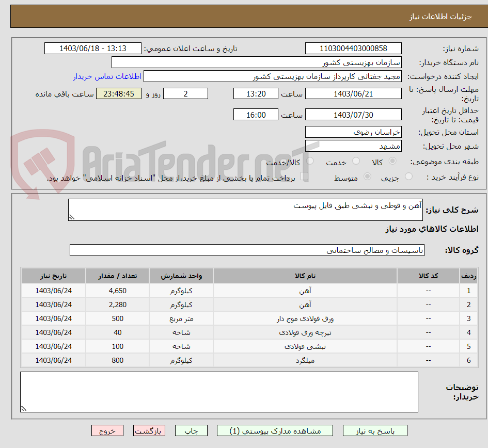Open اطلاعات تماس خریدار contact link
488x448 pixels.
[107, 76]
